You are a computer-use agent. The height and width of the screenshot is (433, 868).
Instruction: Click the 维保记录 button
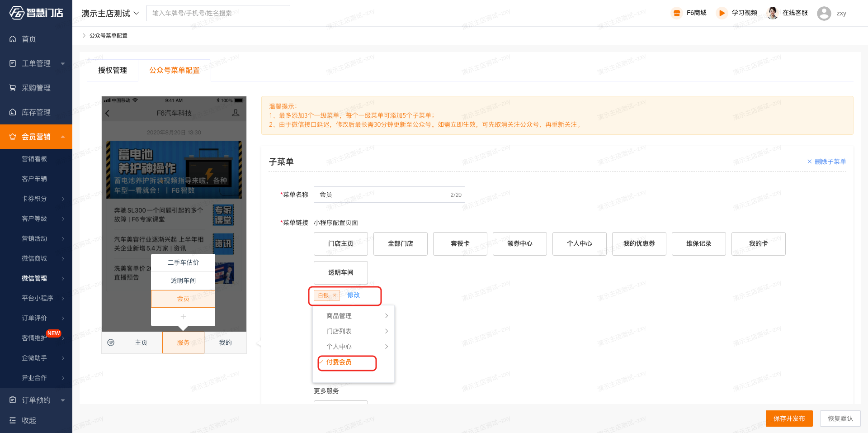pyautogui.click(x=699, y=243)
